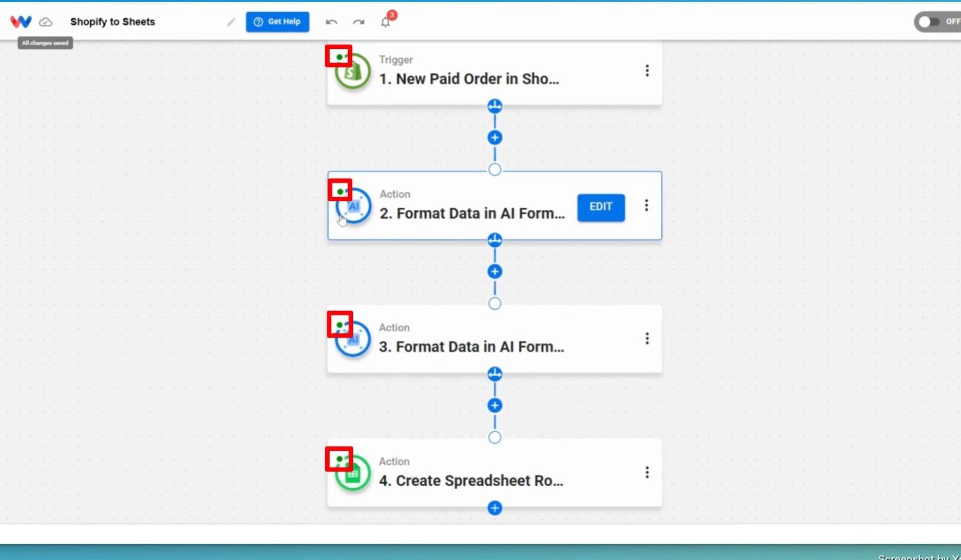This screenshot has width=961, height=560.
Task: Click the Shopify icon in step 1
Action: coord(352,71)
